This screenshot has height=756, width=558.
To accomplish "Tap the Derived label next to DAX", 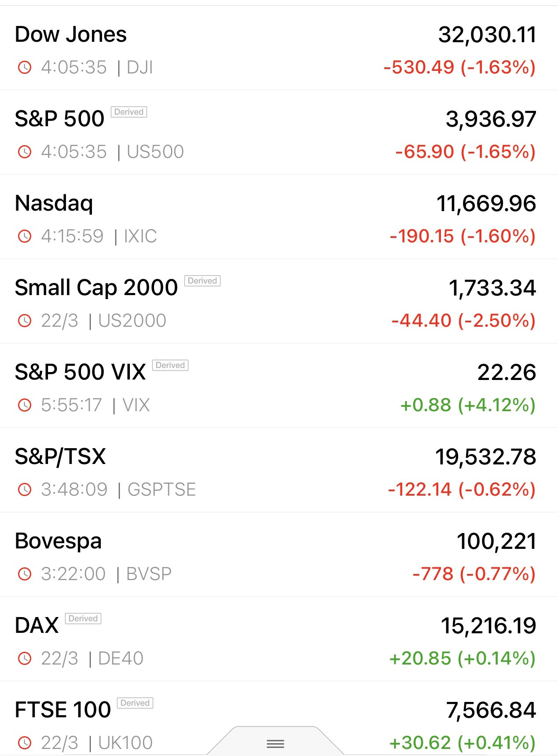I will (x=83, y=619).
